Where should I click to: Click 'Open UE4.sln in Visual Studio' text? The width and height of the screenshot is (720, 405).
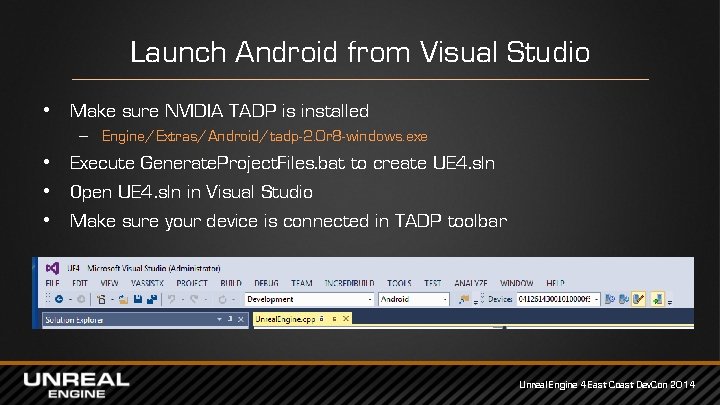click(x=191, y=192)
